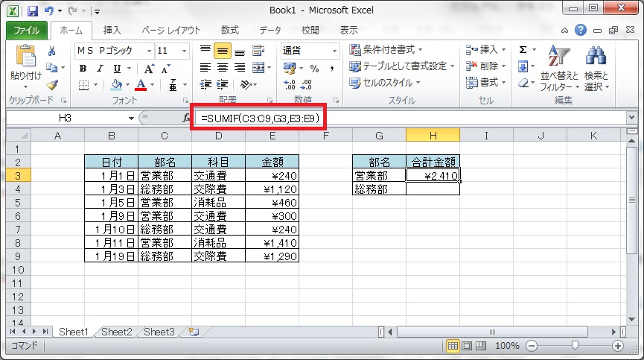Click the Align Text Left icon
The width and height of the screenshot is (644, 360).
(x=205, y=67)
